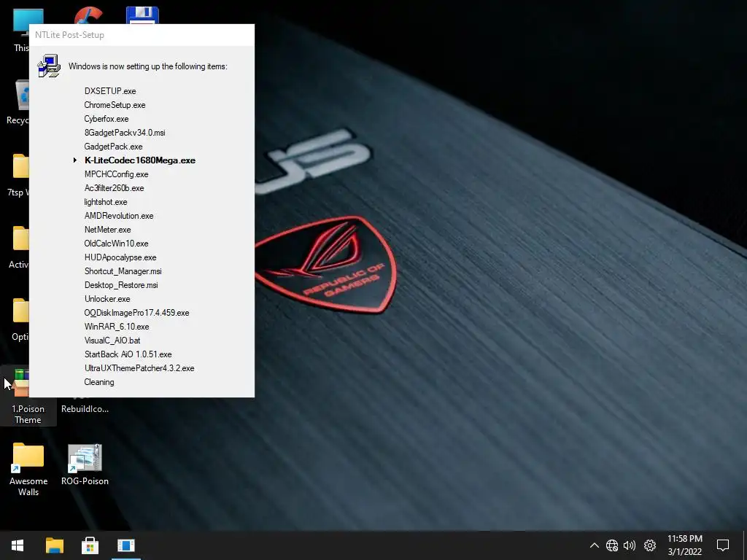Click the setup computer icon in dialog

[x=49, y=66]
